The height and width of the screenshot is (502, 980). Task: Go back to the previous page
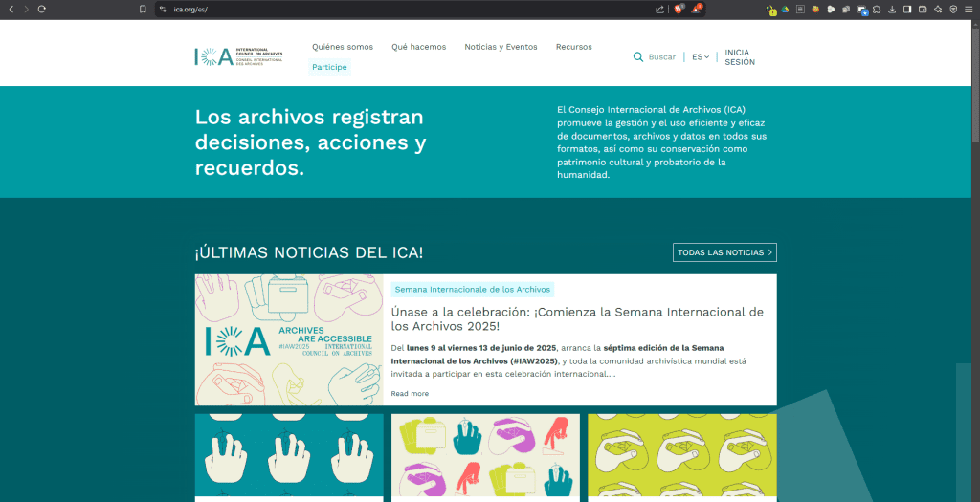coord(11,10)
